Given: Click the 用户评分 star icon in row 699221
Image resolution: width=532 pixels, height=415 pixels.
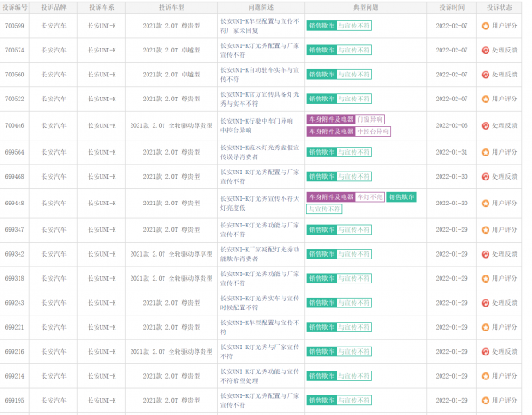Looking at the screenshot, I should (x=486, y=327).
